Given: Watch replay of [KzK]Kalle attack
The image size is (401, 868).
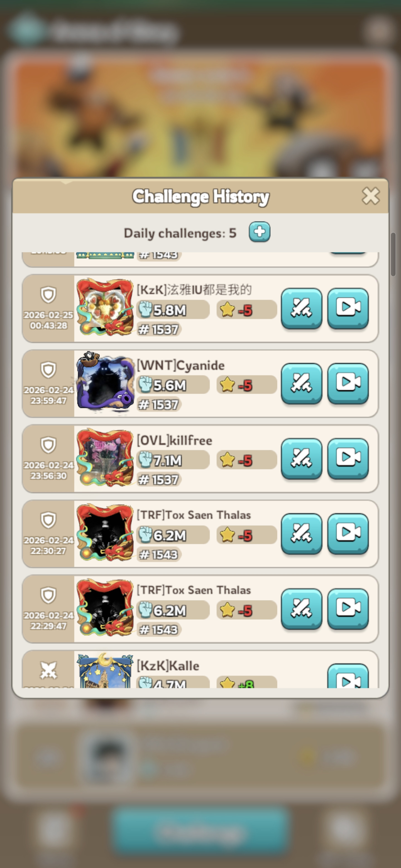Looking at the screenshot, I should pyautogui.click(x=348, y=676).
